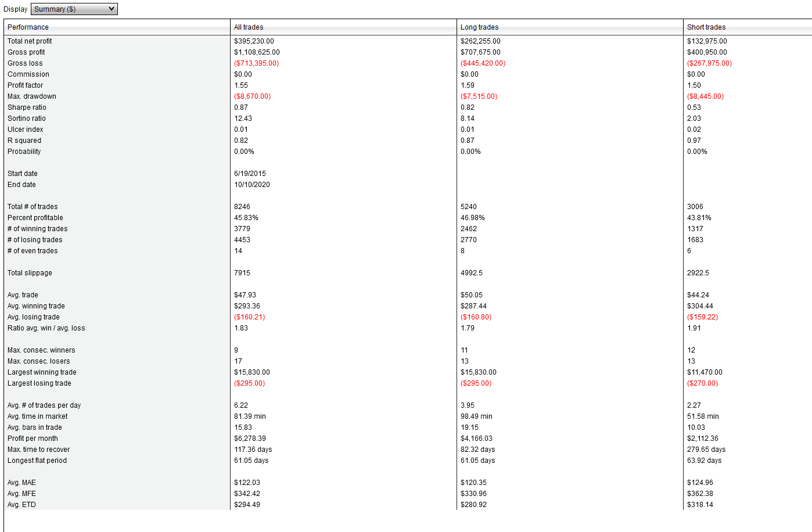Select the Probability row label
812x532 pixels.
[24, 152]
